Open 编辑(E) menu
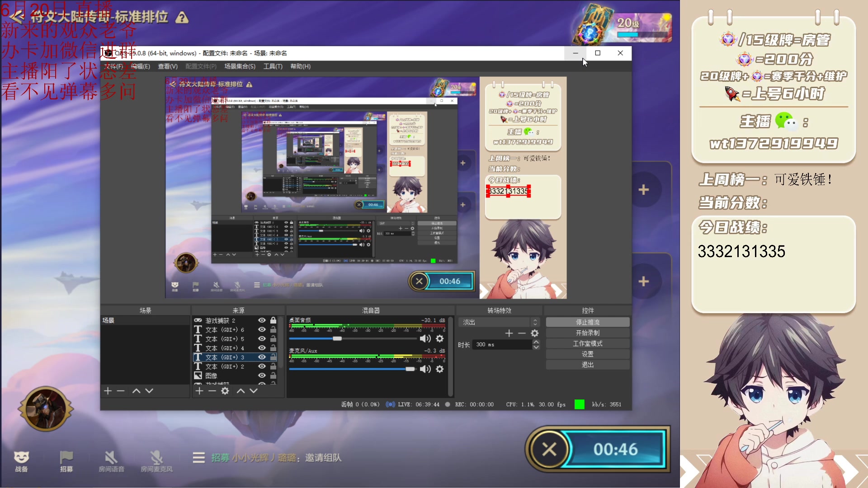The width and height of the screenshot is (868, 488). click(141, 66)
